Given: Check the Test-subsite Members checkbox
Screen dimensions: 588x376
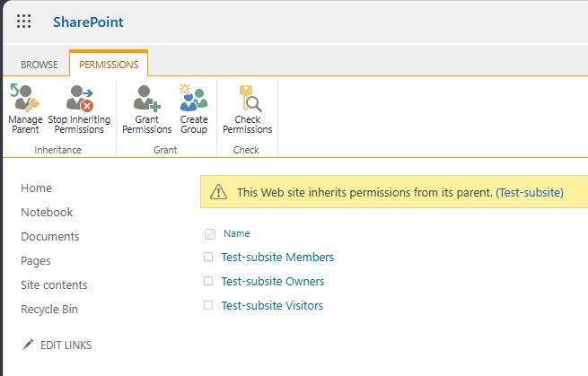Looking at the screenshot, I should pos(208,257).
